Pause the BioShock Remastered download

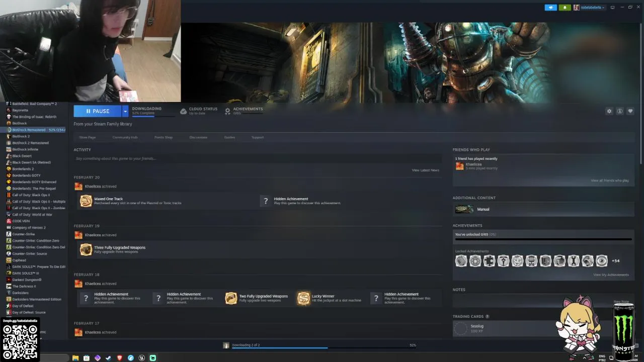pyautogui.click(x=98, y=111)
